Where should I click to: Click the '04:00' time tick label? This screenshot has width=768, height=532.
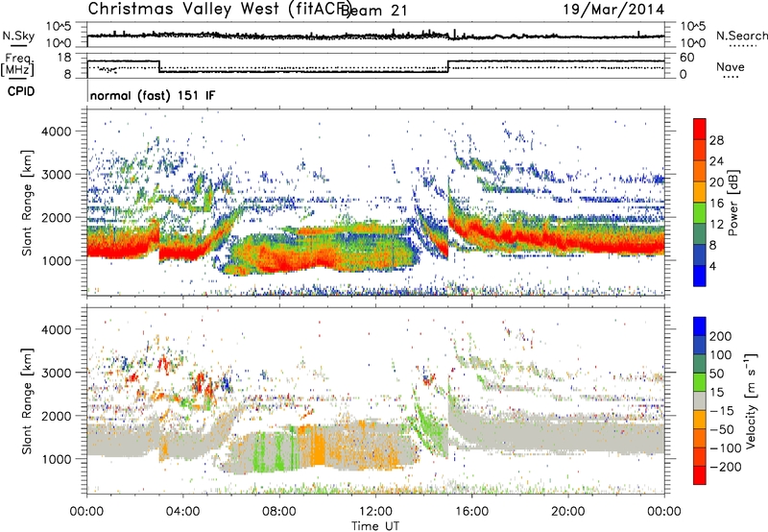pos(183,512)
